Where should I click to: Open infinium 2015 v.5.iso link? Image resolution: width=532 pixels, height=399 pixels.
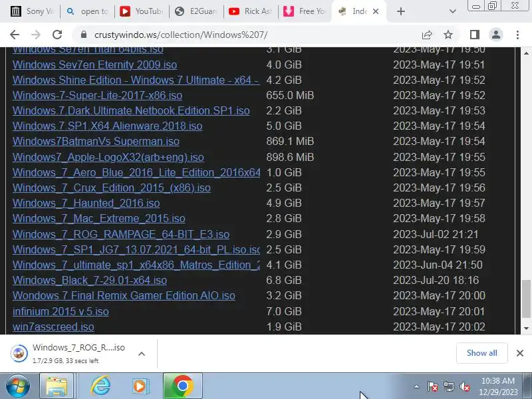pyautogui.click(x=61, y=311)
